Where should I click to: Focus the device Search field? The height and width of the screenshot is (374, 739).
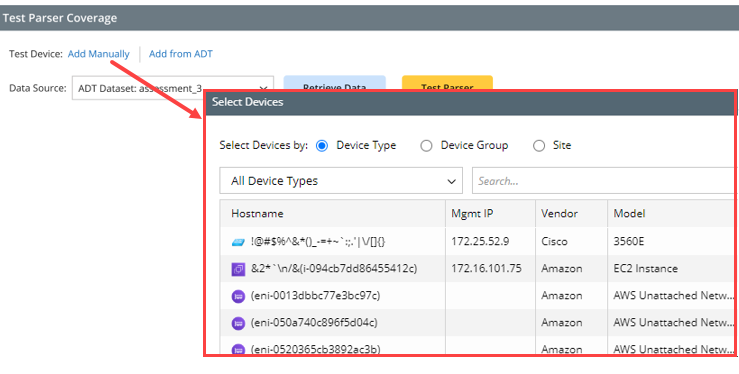pyautogui.click(x=604, y=181)
